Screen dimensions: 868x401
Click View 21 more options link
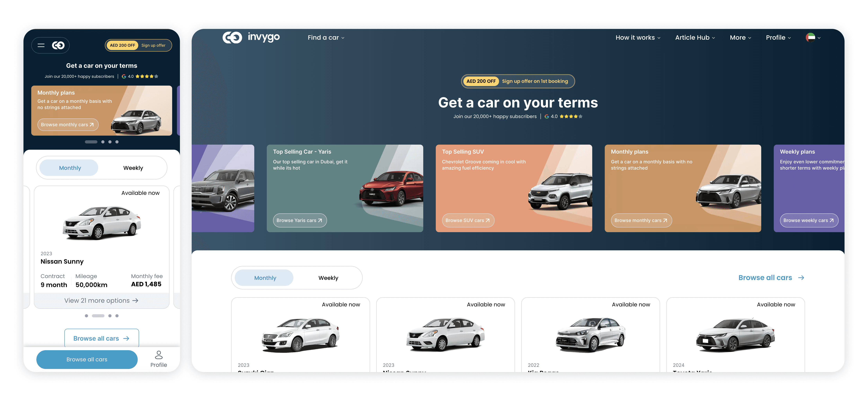pyautogui.click(x=102, y=300)
